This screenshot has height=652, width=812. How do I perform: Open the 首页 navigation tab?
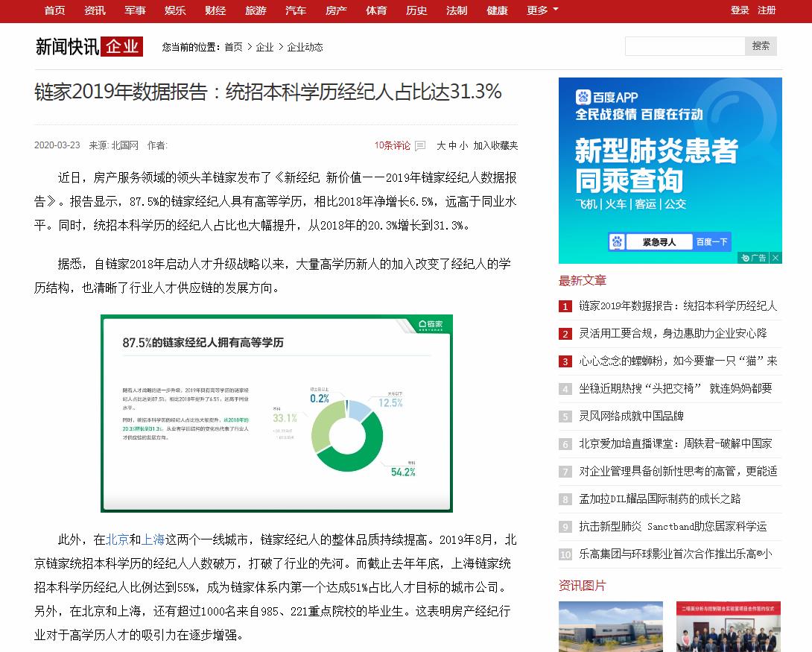pyautogui.click(x=54, y=10)
